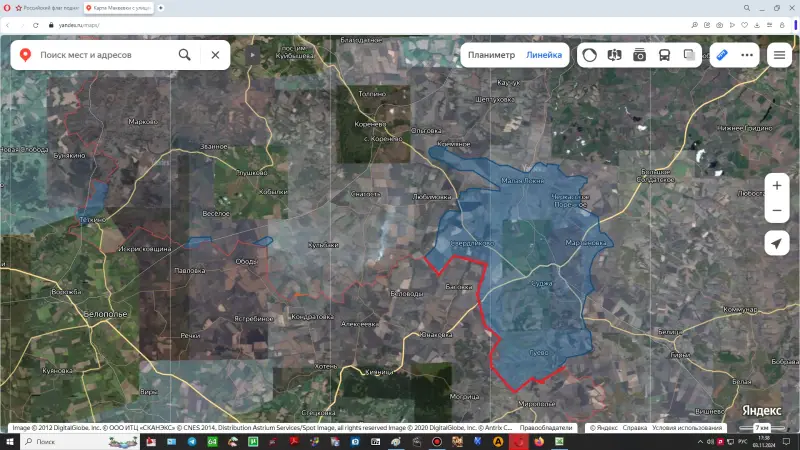This screenshot has width=800, height=450.
Task: Open the traffic layer icon
Action: click(x=590, y=55)
